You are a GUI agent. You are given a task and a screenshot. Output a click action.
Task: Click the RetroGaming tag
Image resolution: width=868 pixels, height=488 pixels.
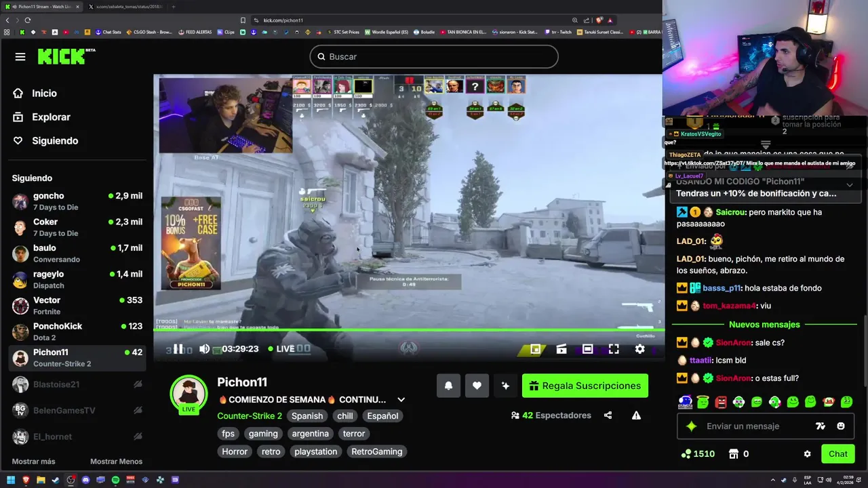[377, 451]
